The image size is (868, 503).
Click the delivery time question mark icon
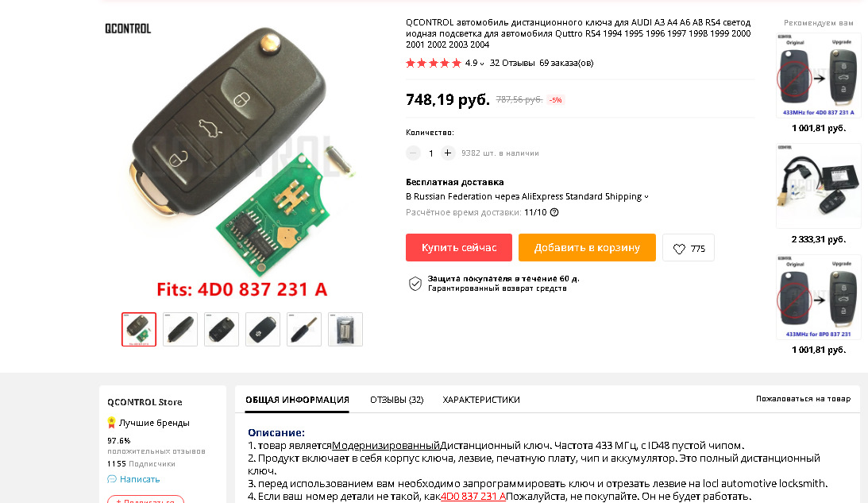(x=554, y=212)
